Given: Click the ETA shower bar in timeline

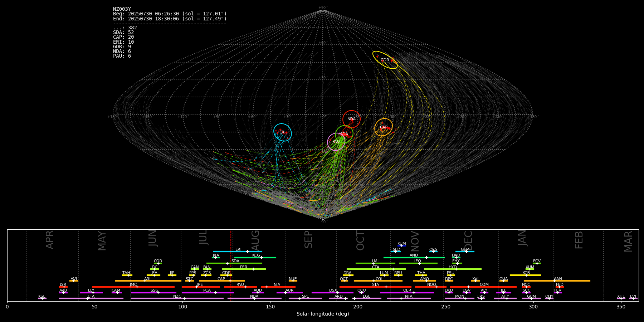Looking at the screenshot, I should click(91, 298).
